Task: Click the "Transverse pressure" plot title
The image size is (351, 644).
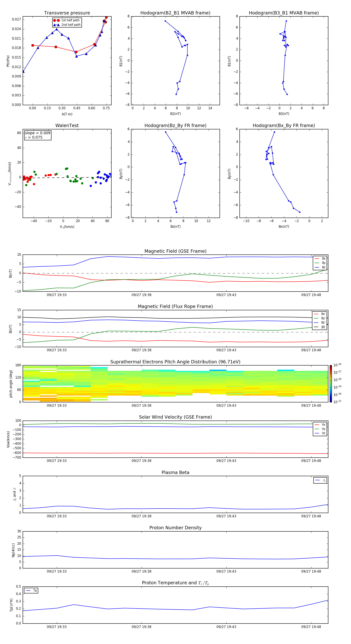Action: (67, 13)
